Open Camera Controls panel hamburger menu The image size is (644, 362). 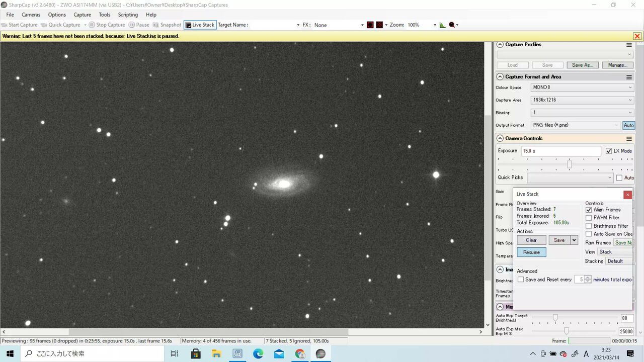[629, 139]
